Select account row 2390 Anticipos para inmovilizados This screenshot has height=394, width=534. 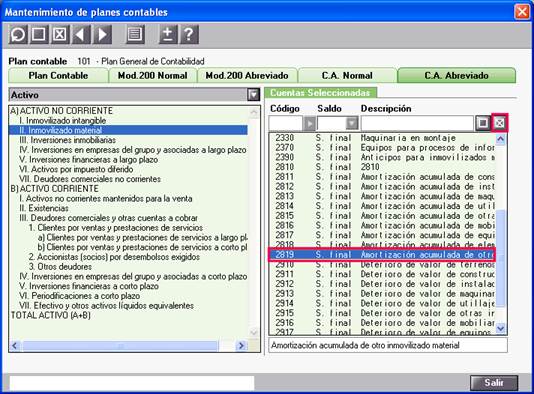click(382, 157)
